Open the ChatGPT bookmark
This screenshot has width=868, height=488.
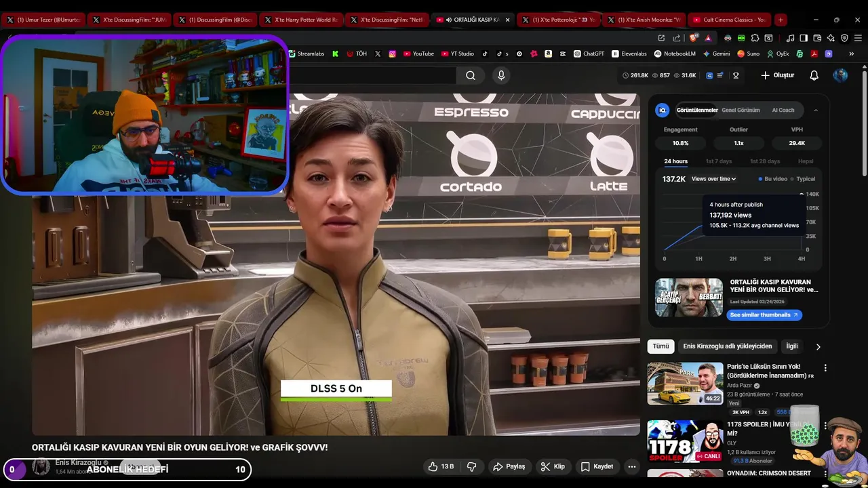pos(589,54)
